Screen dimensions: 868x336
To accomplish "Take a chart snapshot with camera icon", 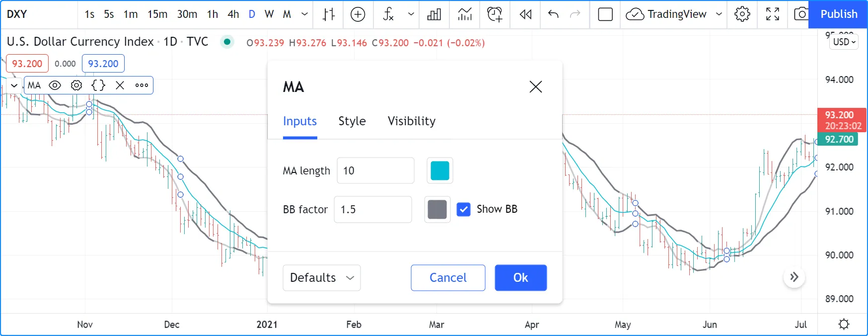I will (x=800, y=14).
